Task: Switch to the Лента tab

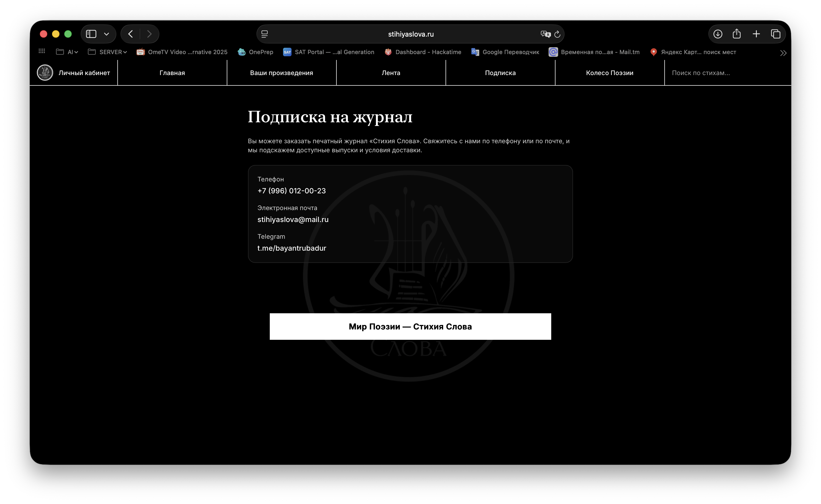Action: 391,73
